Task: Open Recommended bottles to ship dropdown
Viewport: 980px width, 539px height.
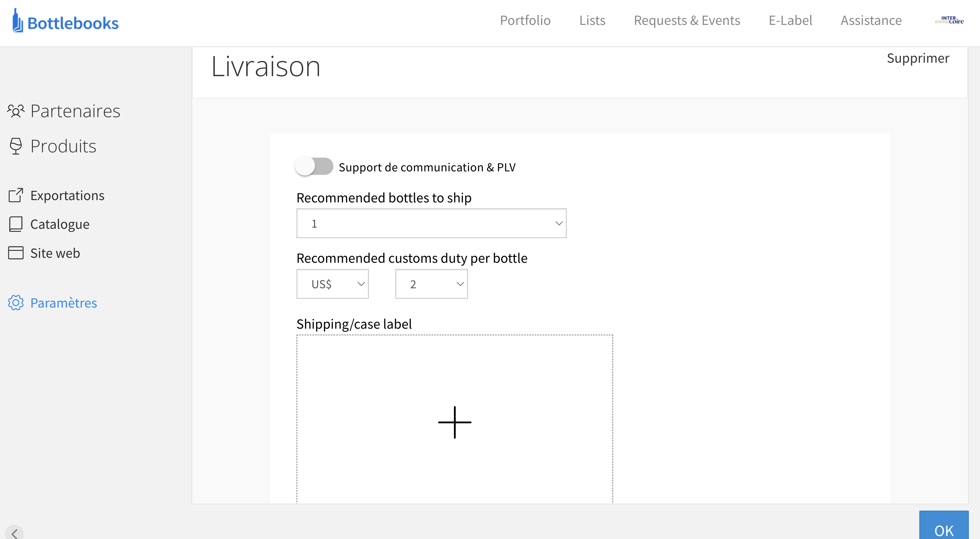Action: (x=431, y=224)
